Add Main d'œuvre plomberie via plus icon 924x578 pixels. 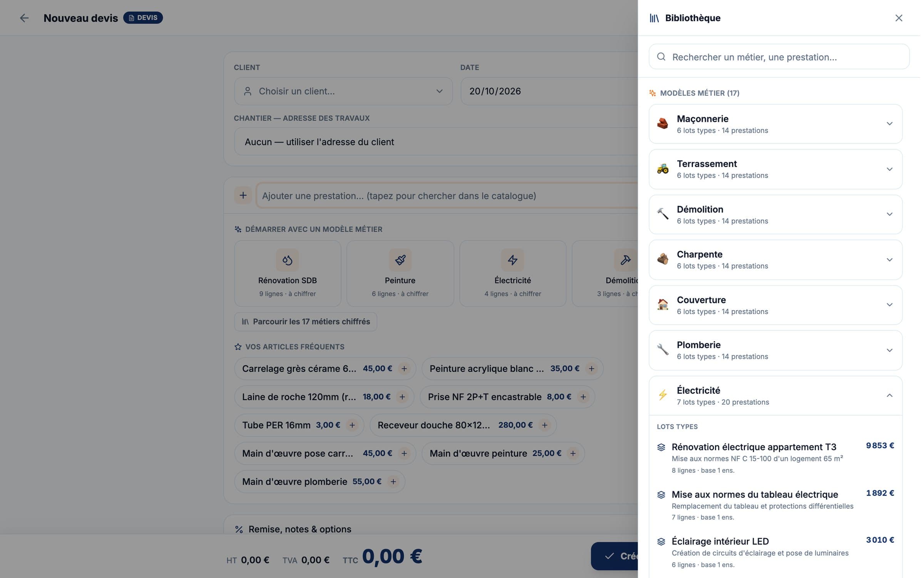point(393,482)
